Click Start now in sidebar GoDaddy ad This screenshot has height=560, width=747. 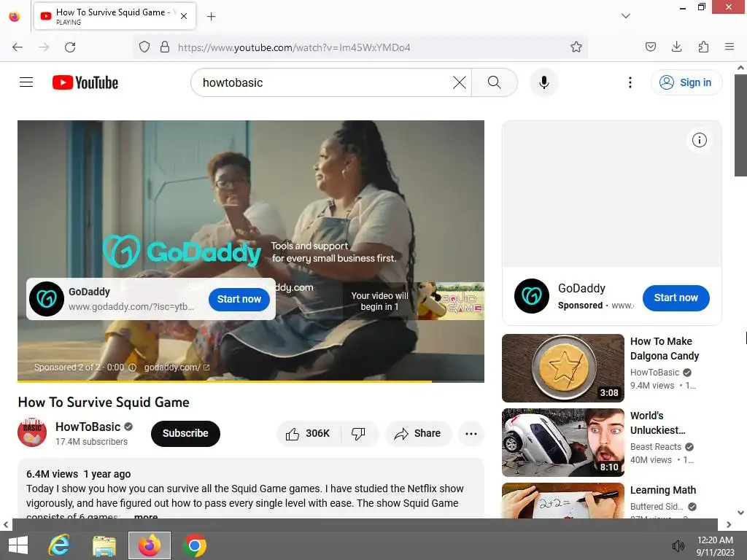click(x=676, y=297)
